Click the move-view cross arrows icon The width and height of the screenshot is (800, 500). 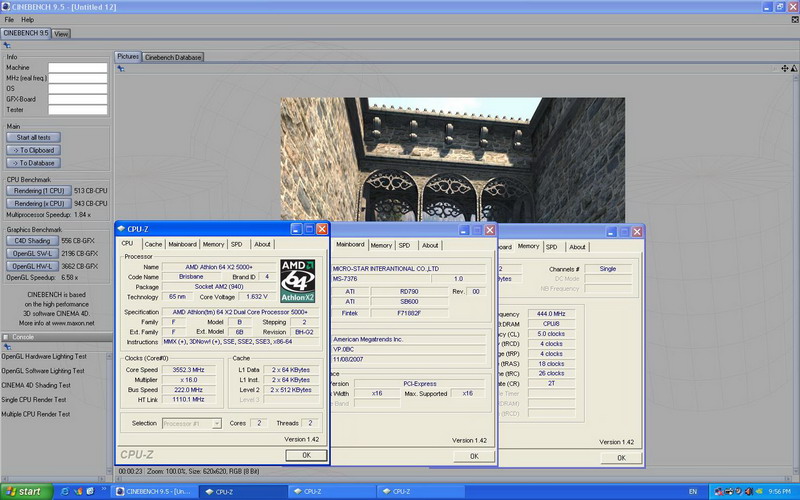[x=785, y=68]
